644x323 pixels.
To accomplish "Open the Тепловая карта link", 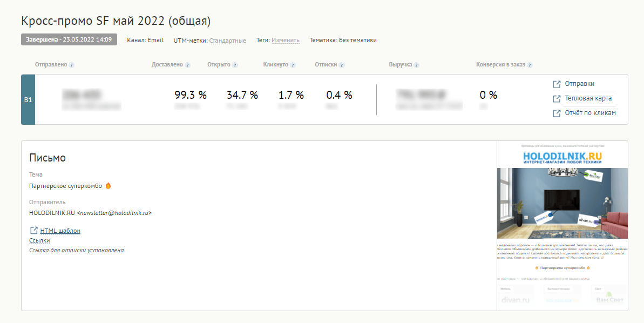I will click(x=588, y=99).
